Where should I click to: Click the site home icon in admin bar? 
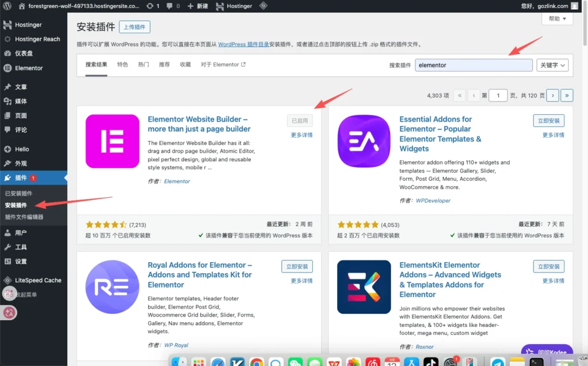click(22, 6)
